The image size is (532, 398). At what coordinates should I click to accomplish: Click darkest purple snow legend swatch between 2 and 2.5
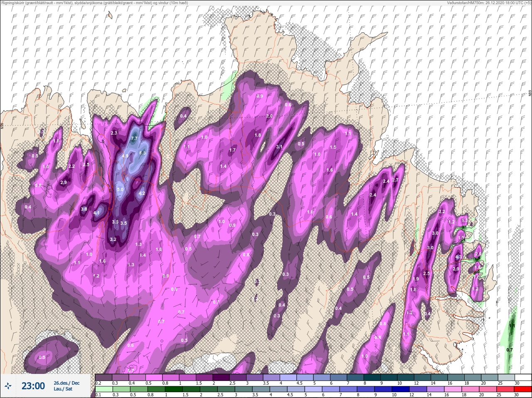[222, 377]
